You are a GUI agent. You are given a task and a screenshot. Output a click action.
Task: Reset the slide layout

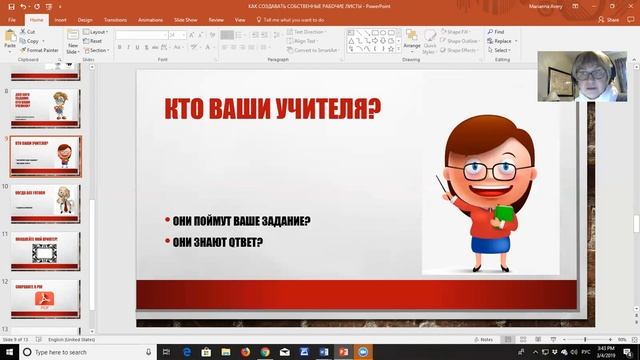click(93, 41)
